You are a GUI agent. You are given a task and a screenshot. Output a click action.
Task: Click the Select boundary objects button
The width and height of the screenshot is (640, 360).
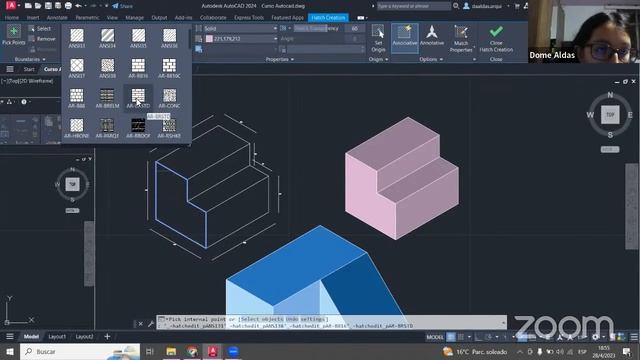click(x=40, y=29)
